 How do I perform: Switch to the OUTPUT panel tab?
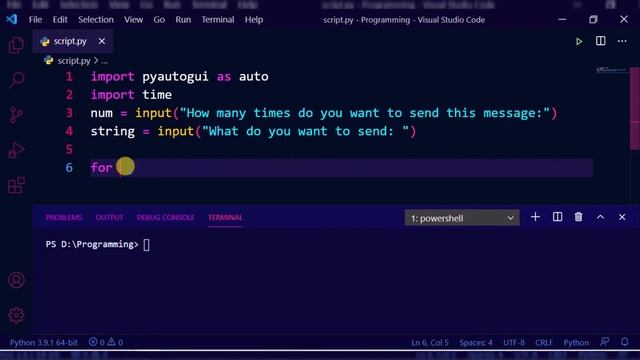pos(109,218)
